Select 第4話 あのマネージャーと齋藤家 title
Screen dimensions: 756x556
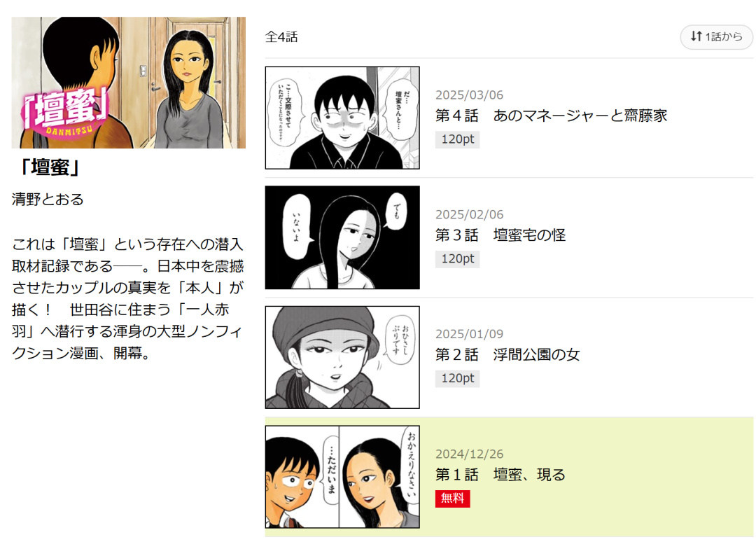tap(551, 116)
